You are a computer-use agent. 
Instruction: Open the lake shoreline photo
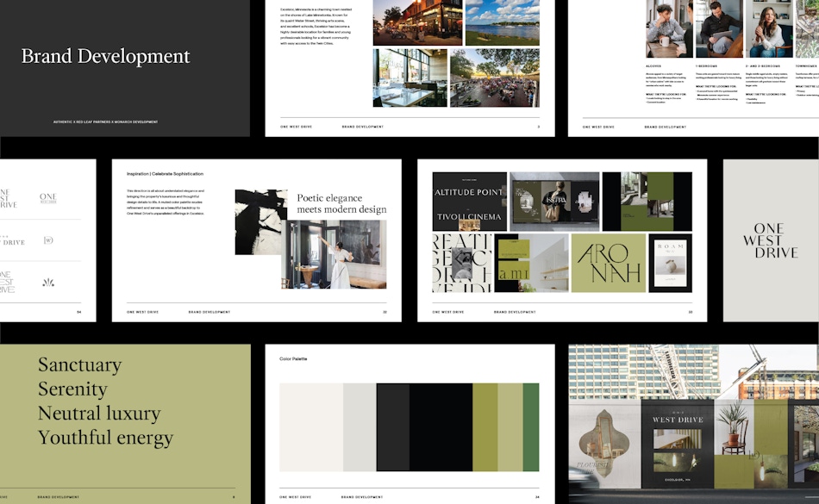(503, 22)
